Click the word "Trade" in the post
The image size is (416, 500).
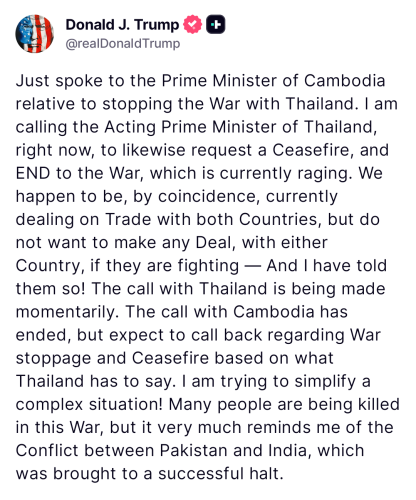pos(128,220)
